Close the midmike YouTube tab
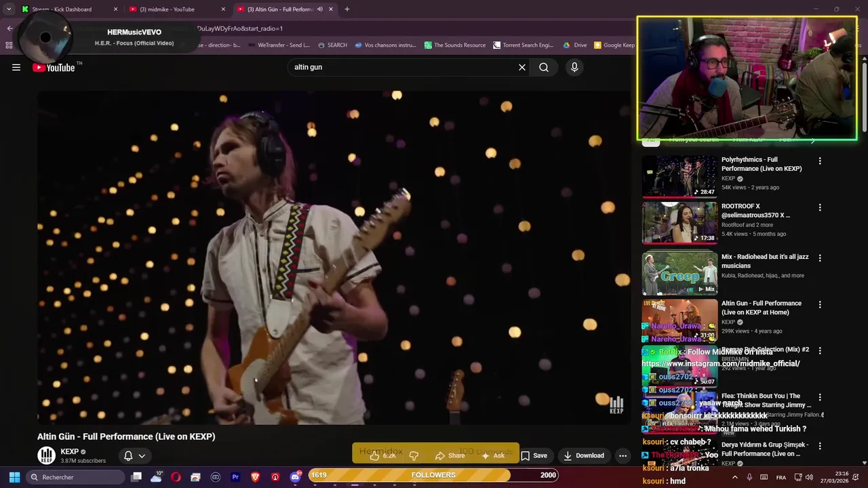 (x=223, y=9)
